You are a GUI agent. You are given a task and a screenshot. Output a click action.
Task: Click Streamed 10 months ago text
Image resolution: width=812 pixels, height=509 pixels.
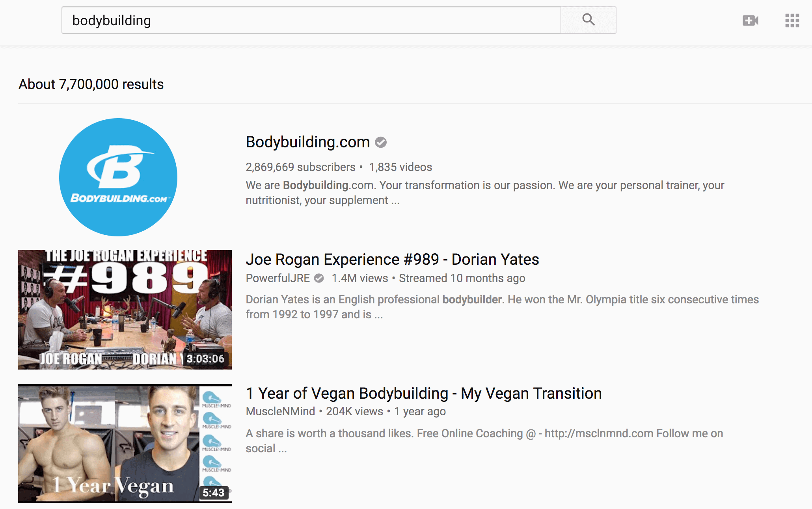[x=462, y=279]
